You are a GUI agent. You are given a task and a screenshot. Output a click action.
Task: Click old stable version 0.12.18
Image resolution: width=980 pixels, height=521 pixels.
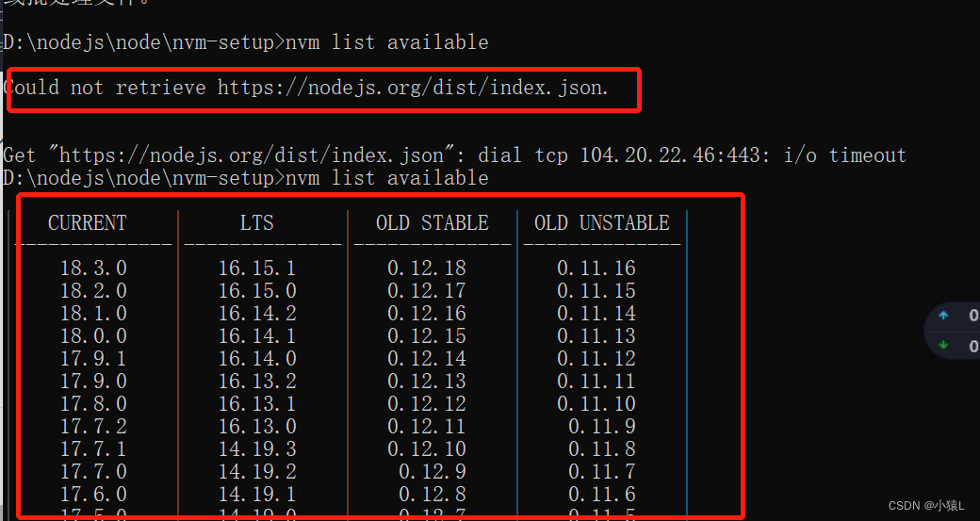click(427, 268)
